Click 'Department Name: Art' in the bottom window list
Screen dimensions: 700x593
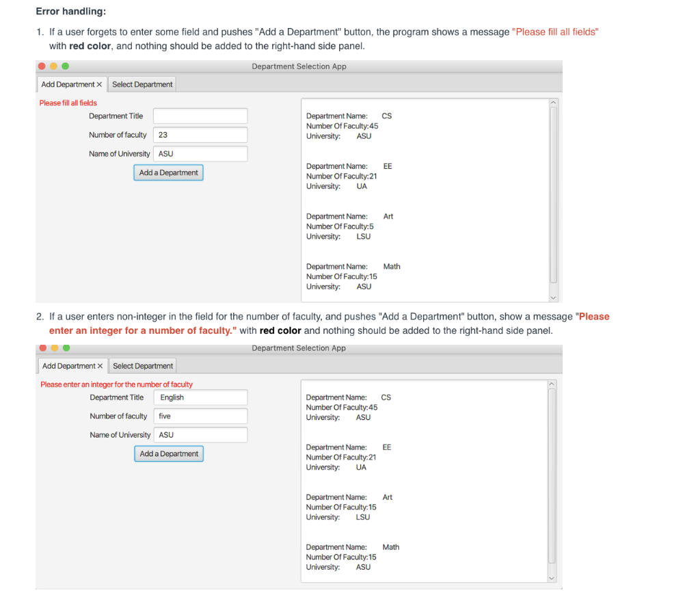[349, 497]
